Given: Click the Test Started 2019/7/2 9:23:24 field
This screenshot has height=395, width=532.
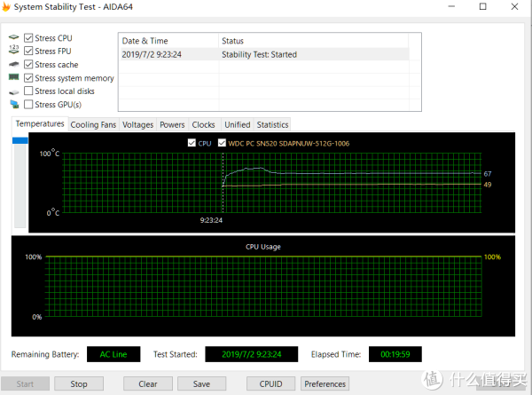Looking at the screenshot, I should (x=252, y=354).
